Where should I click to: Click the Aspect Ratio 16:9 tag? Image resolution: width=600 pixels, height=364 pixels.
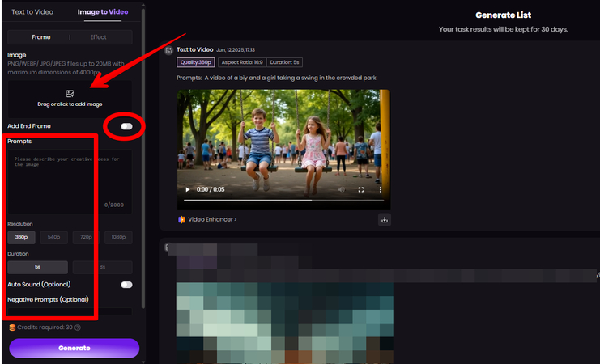point(242,62)
